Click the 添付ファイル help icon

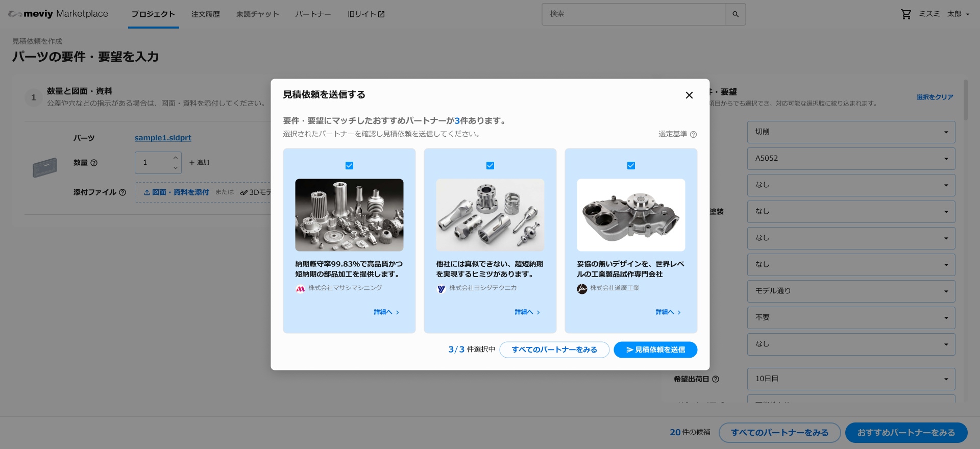(x=122, y=192)
